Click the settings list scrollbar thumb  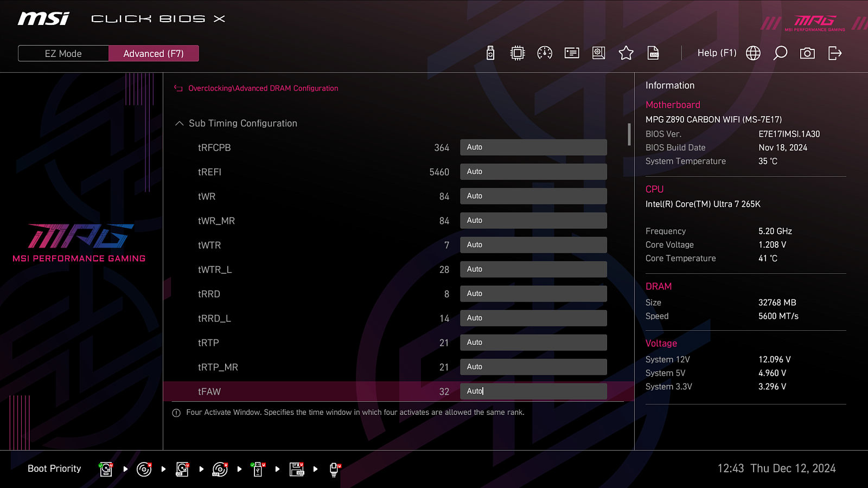point(629,134)
